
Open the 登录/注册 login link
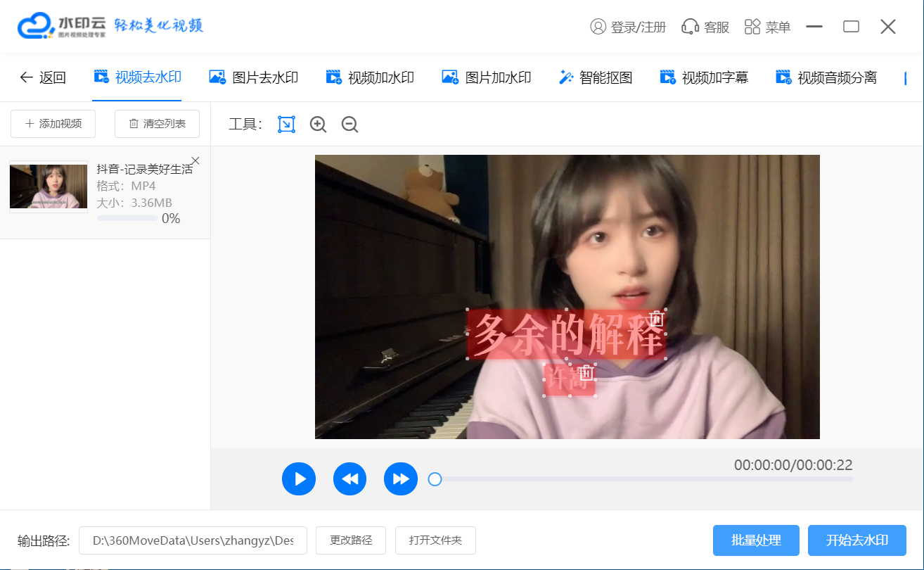[x=628, y=27]
